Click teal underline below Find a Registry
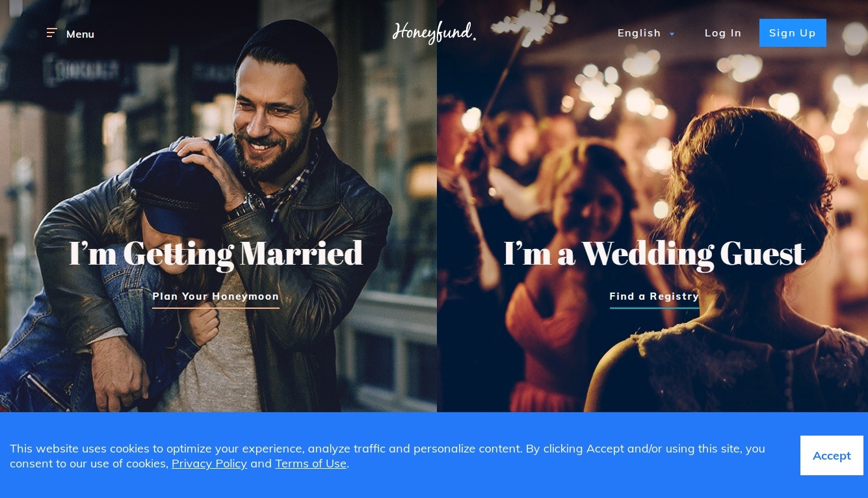The height and width of the screenshot is (498, 868). (654, 308)
